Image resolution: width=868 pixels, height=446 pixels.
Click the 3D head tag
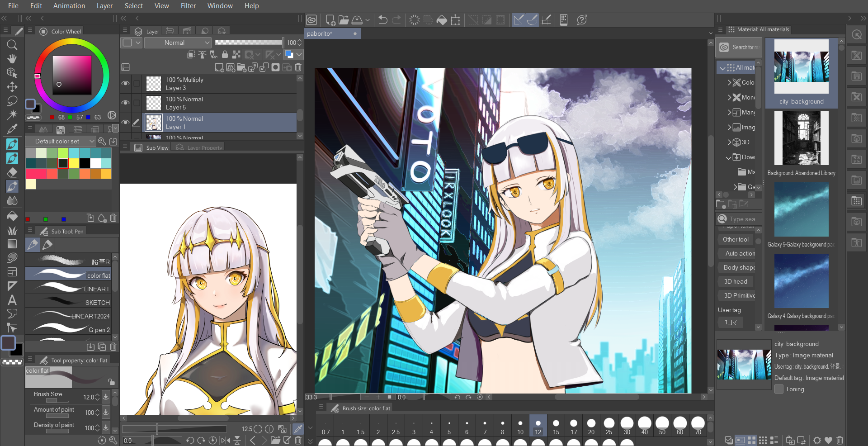(736, 281)
